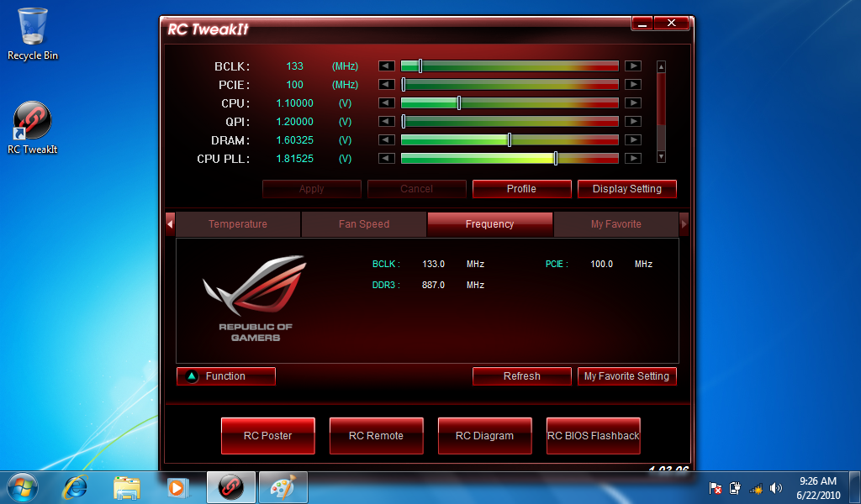The width and height of the screenshot is (861, 504).
Task: Decrease BCLK with its left arrow
Action: [387, 66]
